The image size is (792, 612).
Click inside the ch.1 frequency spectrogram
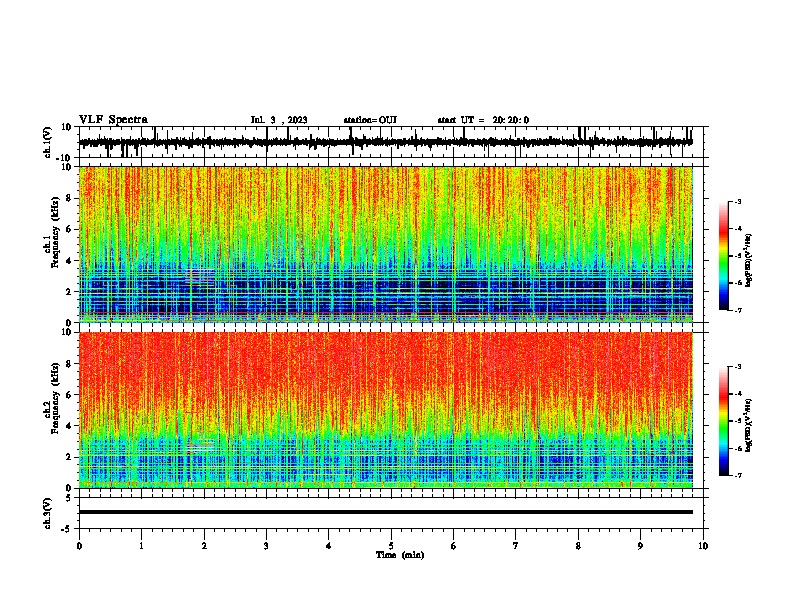[385, 244]
